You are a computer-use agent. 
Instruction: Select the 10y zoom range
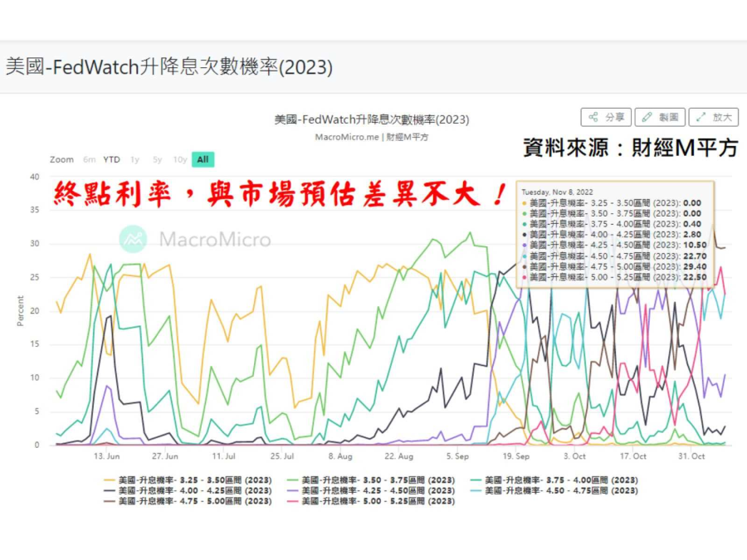click(x=179, y=159)
